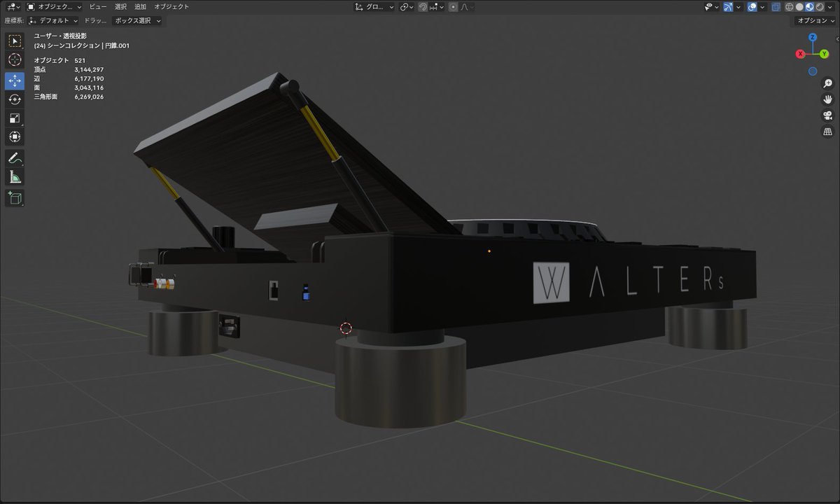Select the 3D Cursor tool
This screenshot has height=504, width=840.
tap(15, 60)
